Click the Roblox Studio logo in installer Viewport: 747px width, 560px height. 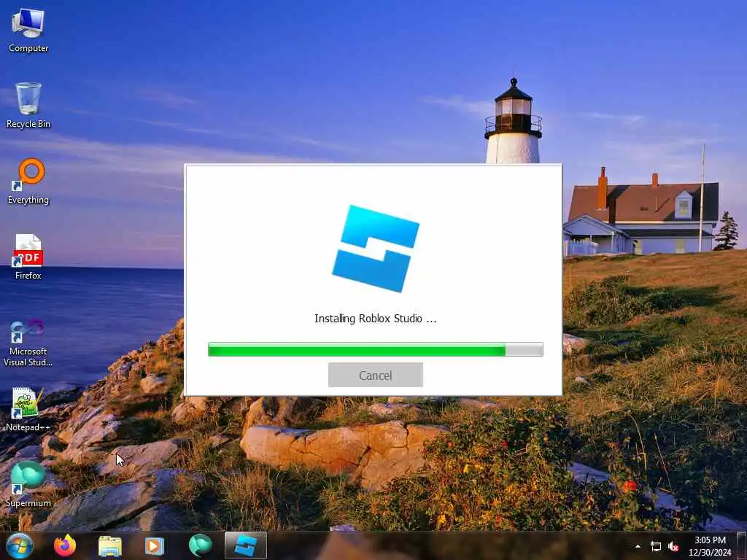(376, 249)
